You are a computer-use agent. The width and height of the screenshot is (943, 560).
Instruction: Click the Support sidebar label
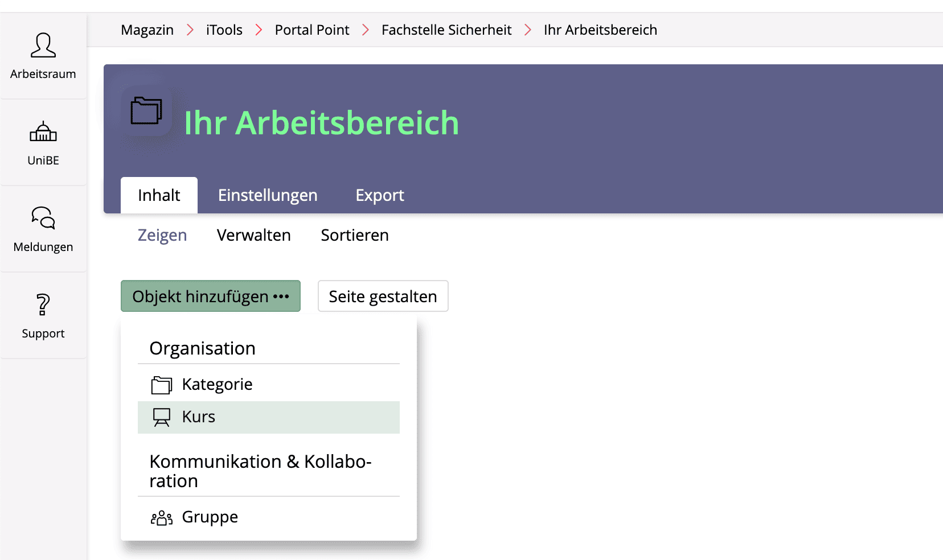[x=43, y=333]
